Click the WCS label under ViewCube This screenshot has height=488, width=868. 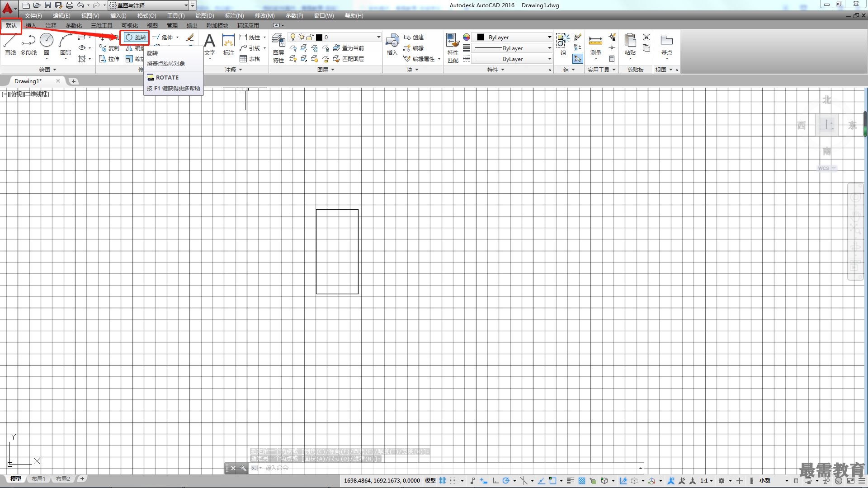pos(823,168)
